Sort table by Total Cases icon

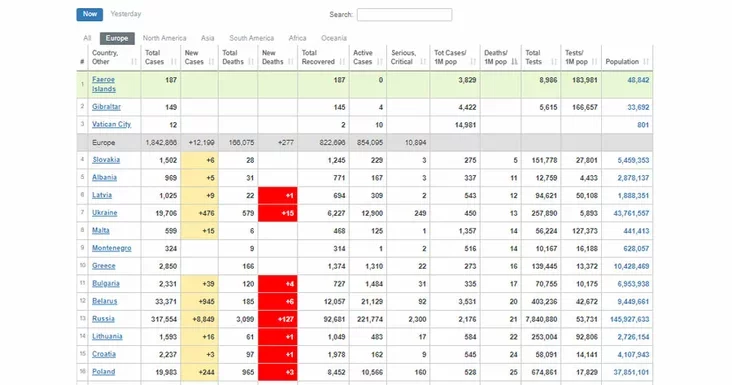tap(174, 62)
